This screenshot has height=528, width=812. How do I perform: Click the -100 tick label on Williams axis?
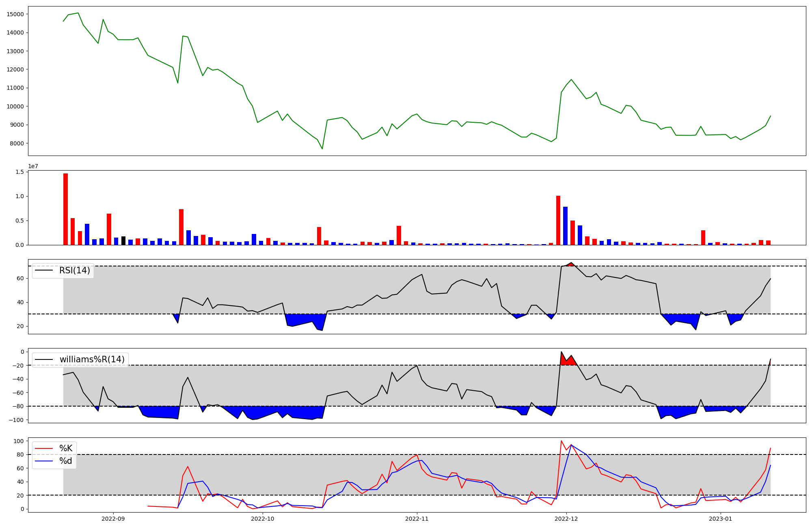click(17, 420)
